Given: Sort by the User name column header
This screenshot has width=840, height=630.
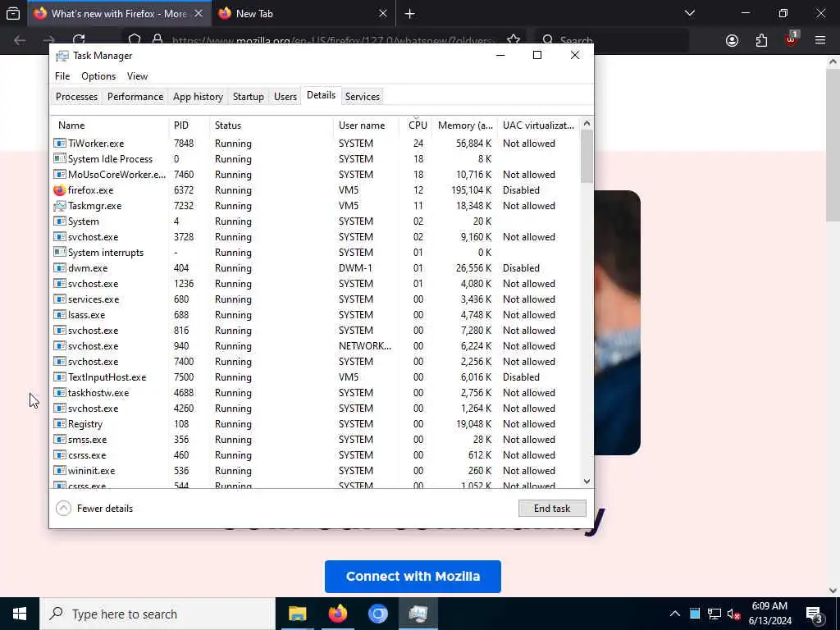Looking at the screenshot, I should point(366,126).
